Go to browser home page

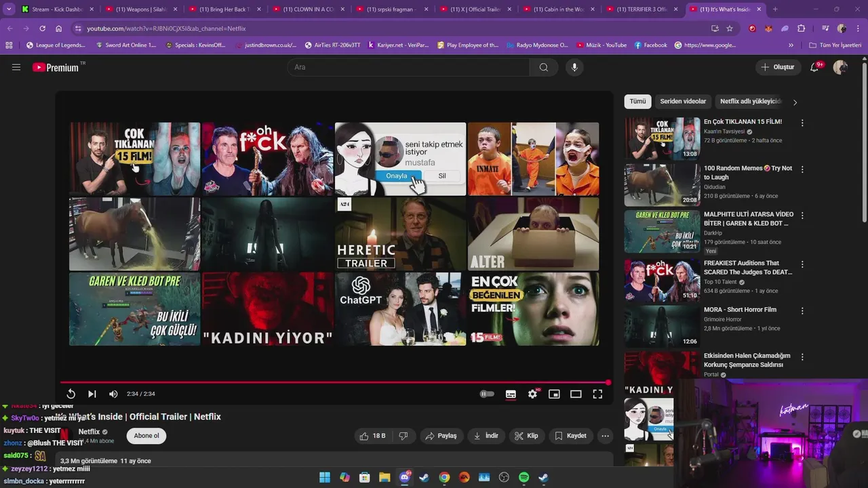[59, 28]
